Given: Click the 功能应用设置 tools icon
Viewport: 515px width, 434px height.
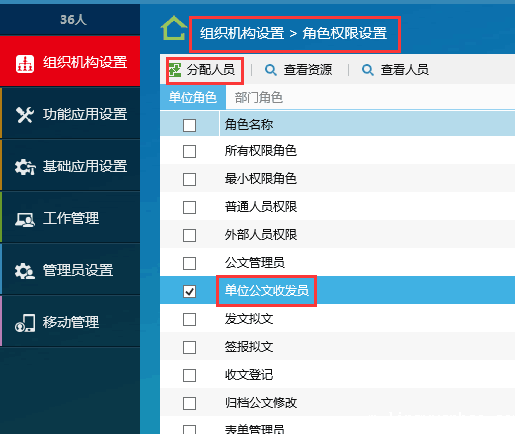Looking at the screenshot, I should coord(25,115).
